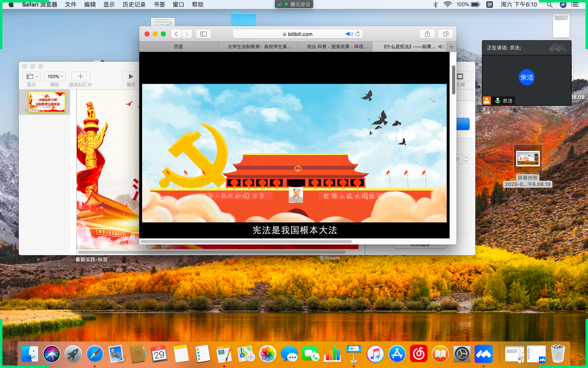Reload the bilibili.com page
The height and width of the screenshot is (368, 588).
(358, 34)
